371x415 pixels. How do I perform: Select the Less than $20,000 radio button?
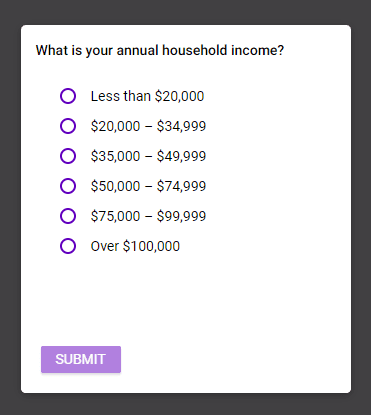(x=68, y=96)
